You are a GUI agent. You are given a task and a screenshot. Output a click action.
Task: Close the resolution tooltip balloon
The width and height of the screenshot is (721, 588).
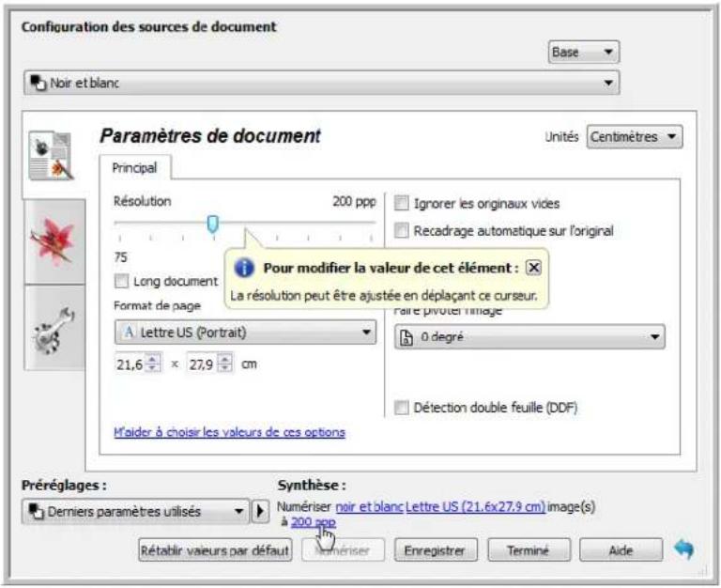[533, 268]
